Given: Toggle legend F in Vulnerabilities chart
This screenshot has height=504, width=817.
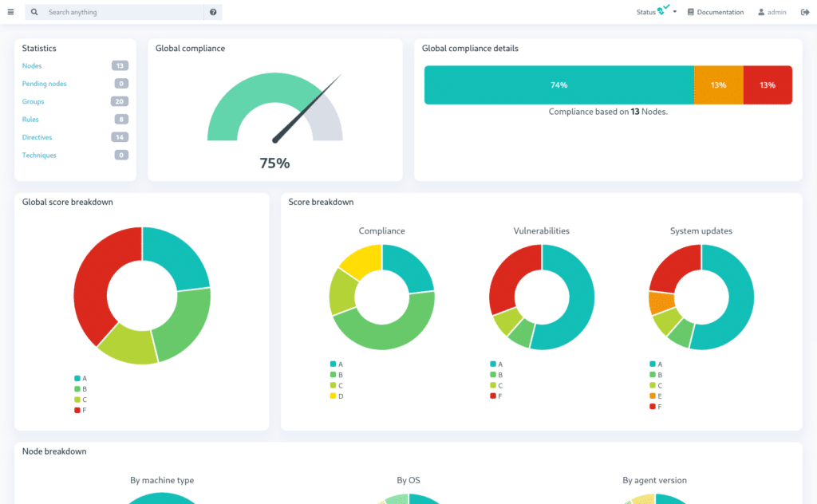Looking at the screenshot, I should point(496,396).
